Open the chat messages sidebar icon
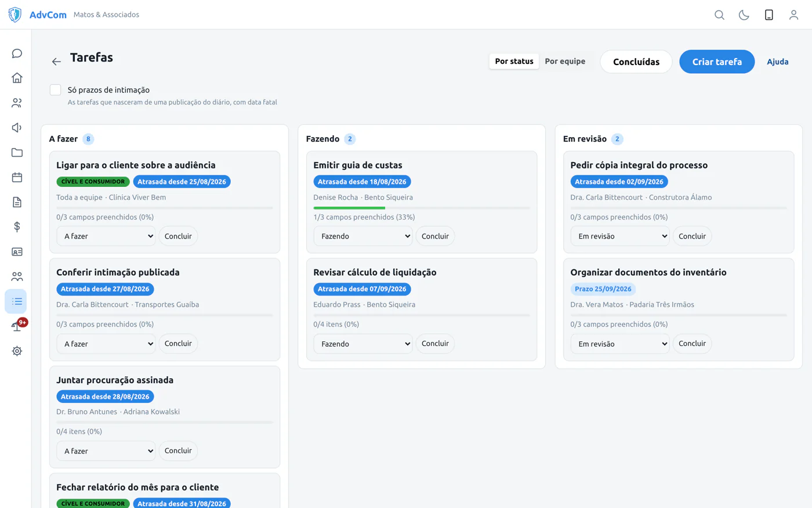The width and height of the screenshot is (812, 508). pos(17,53)
